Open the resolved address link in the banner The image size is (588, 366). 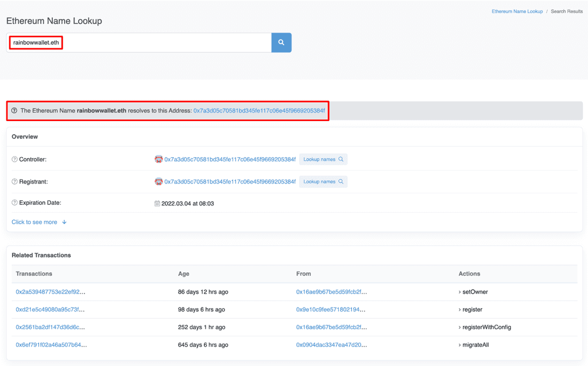(259, 111)
